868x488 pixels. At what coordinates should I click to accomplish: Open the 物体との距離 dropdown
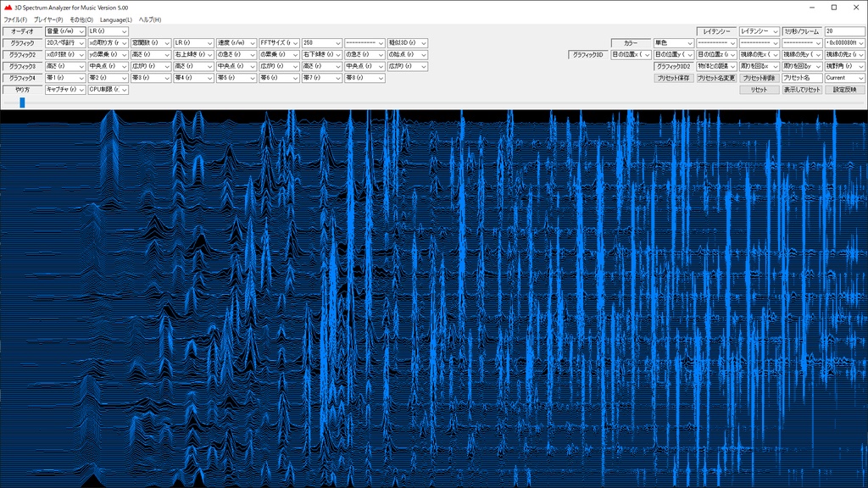716,66
